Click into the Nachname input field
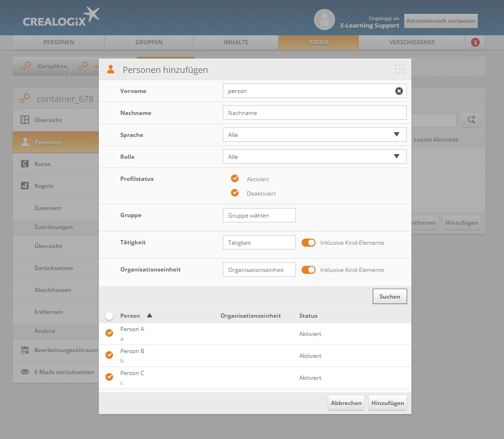 pos(315,113)
